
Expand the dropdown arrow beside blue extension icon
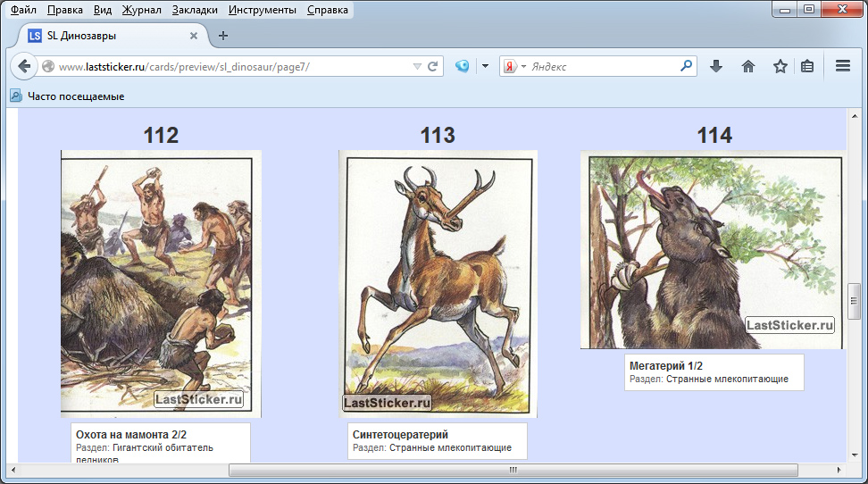click(485, 66)
